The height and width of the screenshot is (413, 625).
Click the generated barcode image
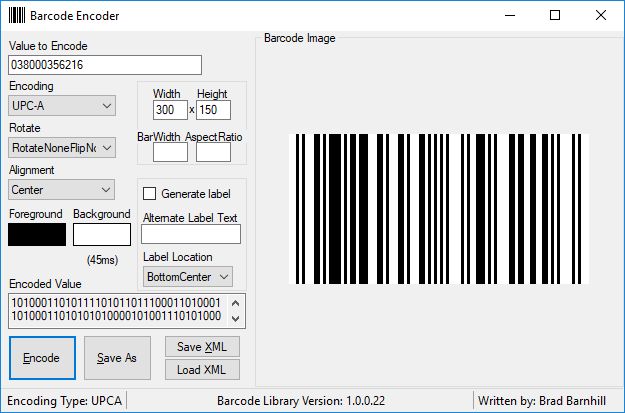click(439, 209)
